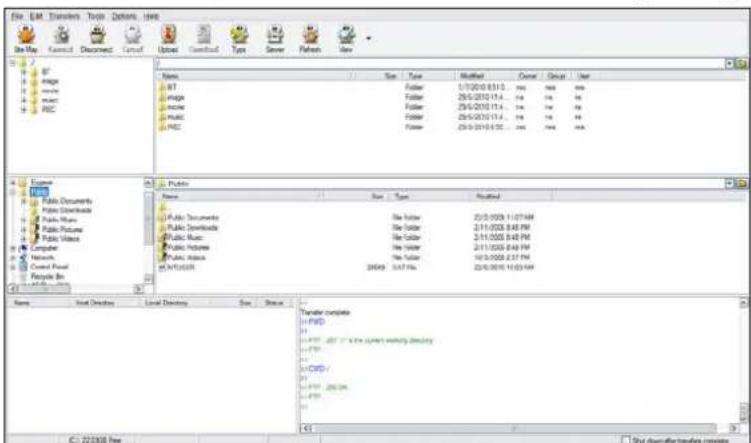Viewport: 751px width, 443px height.
Task: Click the Type toolbar icon
Action: [239, 39]
